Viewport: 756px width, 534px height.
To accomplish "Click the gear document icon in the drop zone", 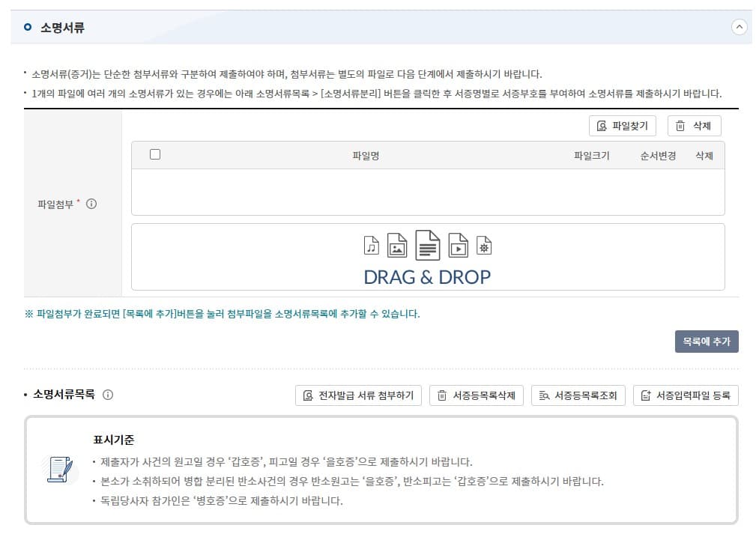I will click(483, 245).
